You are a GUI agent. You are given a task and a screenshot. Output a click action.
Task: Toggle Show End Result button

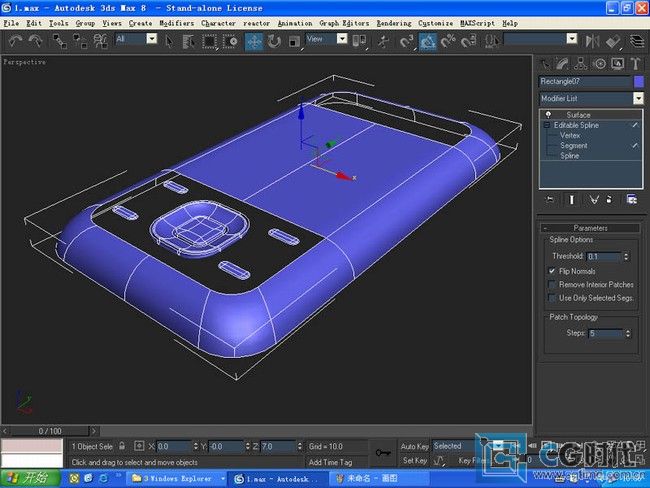(572, 200)
